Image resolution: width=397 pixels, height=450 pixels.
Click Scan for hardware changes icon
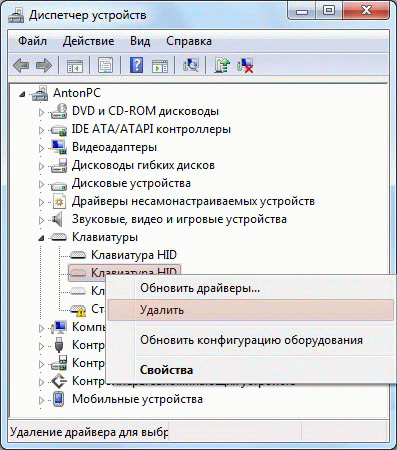coord(191,65)
